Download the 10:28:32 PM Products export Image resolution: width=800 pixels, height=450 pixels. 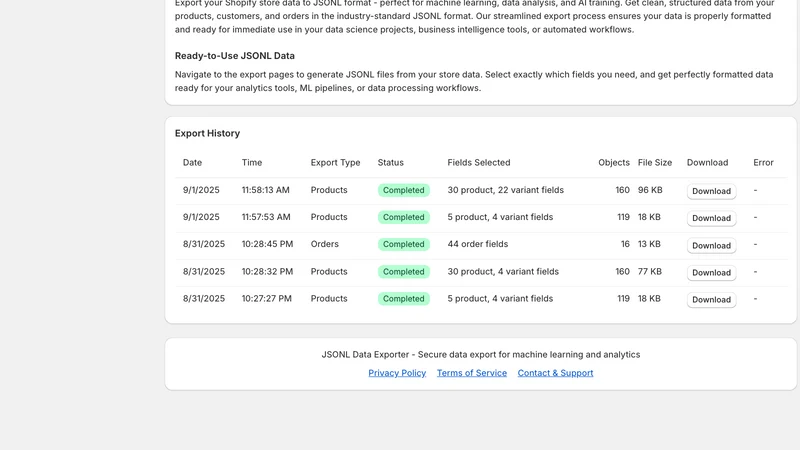[x=711, y=272]
